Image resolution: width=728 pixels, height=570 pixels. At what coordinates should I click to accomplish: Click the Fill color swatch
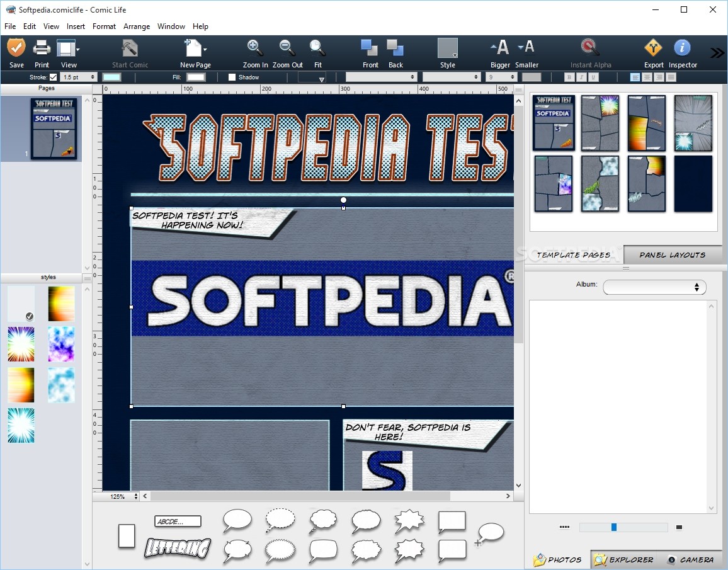coord(196,77)
